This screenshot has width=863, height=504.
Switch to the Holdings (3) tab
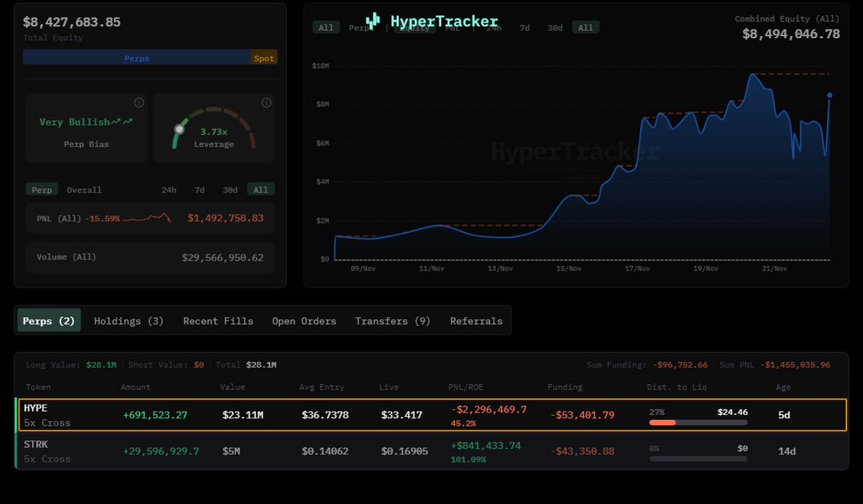click(x=129, y=321)
